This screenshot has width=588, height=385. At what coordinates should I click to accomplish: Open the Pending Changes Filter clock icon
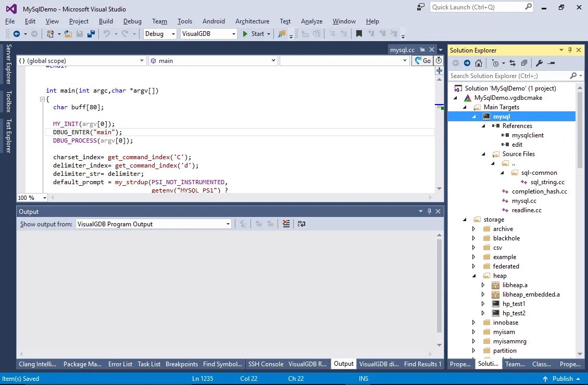click(495, 63)
